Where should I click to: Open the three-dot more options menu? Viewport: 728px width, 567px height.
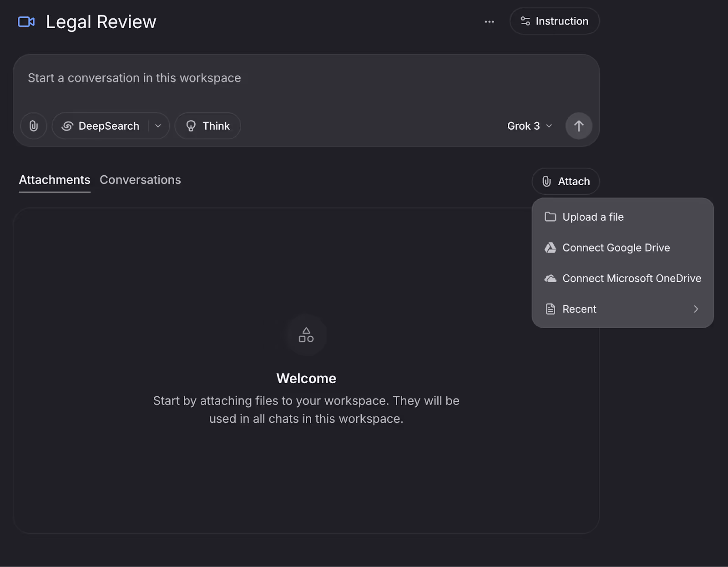[x=489, y=21]
